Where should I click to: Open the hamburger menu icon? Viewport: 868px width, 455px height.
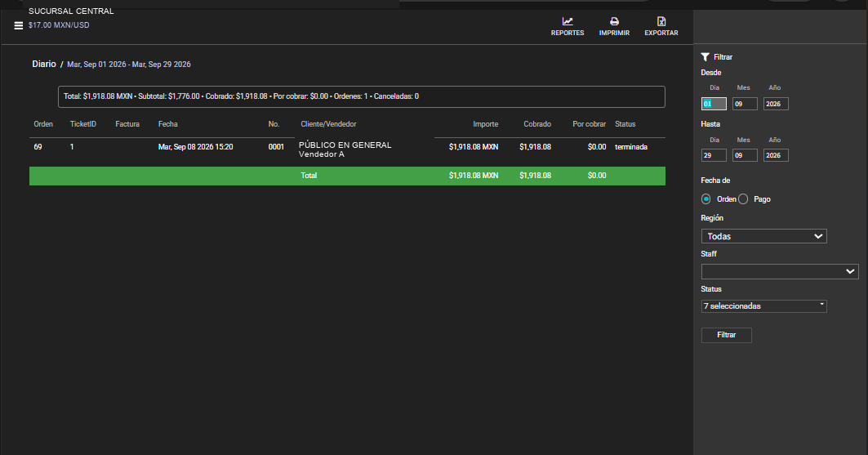click(x=18, y=25)
